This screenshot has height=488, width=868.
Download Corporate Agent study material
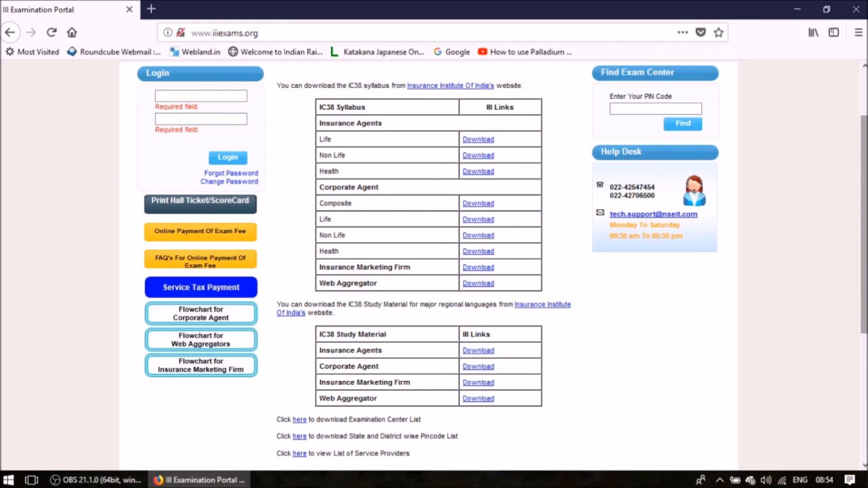[478, 366]
